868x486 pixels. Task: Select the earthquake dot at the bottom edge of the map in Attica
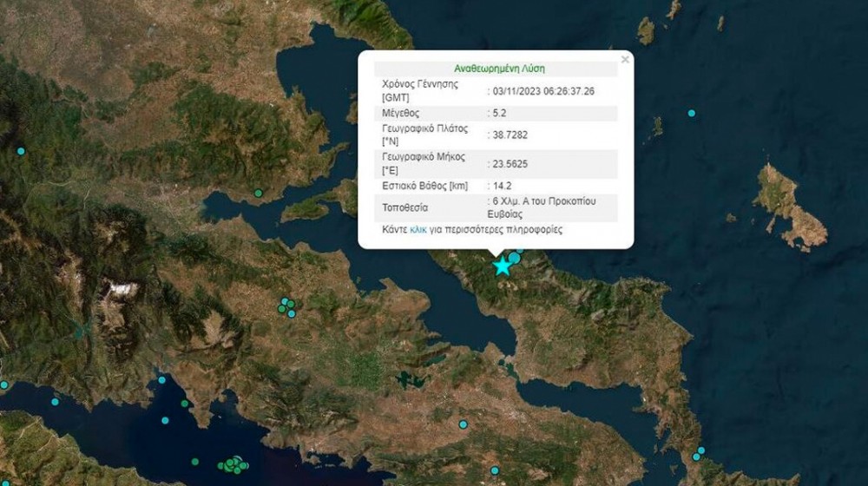495,470
